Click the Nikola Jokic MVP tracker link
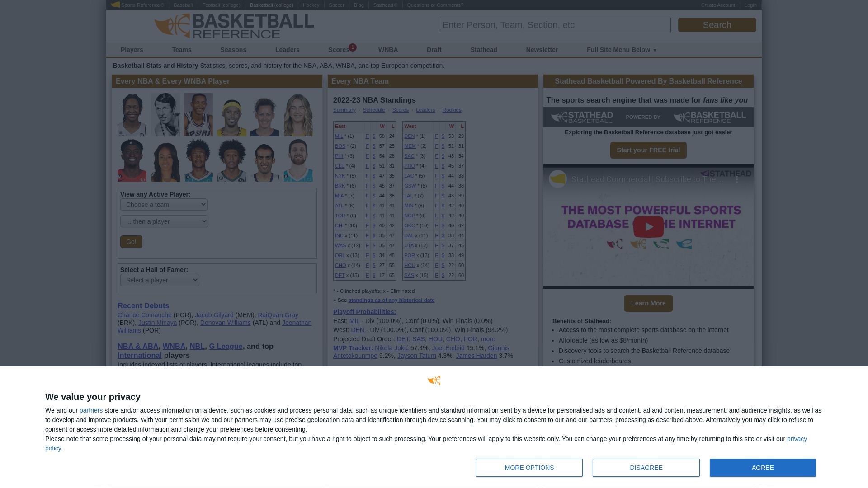Image resolution: width=868 pixels, height=488 pixels. [391, 348]
